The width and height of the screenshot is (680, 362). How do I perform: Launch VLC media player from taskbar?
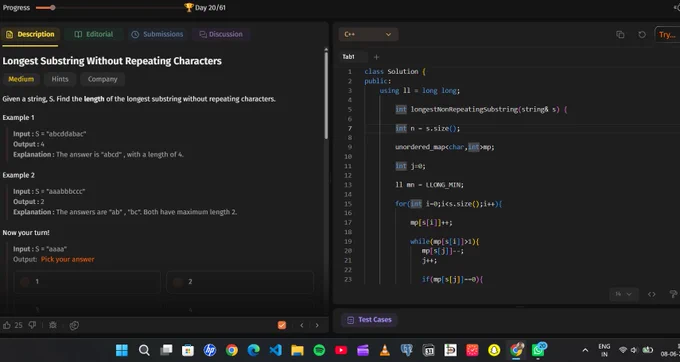pos(385,350)
